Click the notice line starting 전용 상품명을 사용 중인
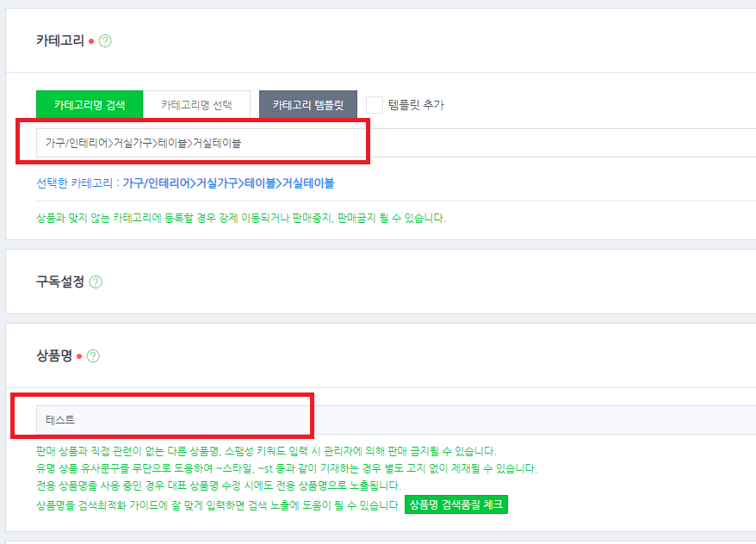The image size is (756, 544). pos(219,485)
